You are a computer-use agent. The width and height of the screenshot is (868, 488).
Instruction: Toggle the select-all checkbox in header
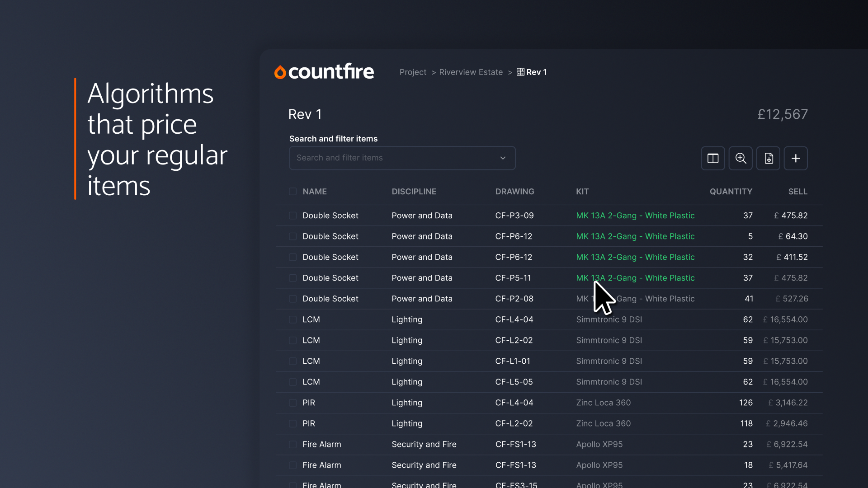[293, 192]
